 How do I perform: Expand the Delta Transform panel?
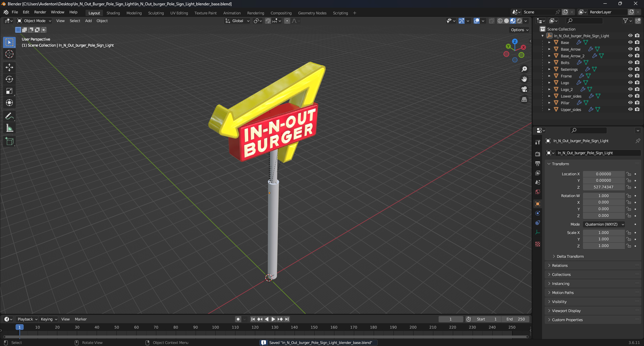coord(570,256)
